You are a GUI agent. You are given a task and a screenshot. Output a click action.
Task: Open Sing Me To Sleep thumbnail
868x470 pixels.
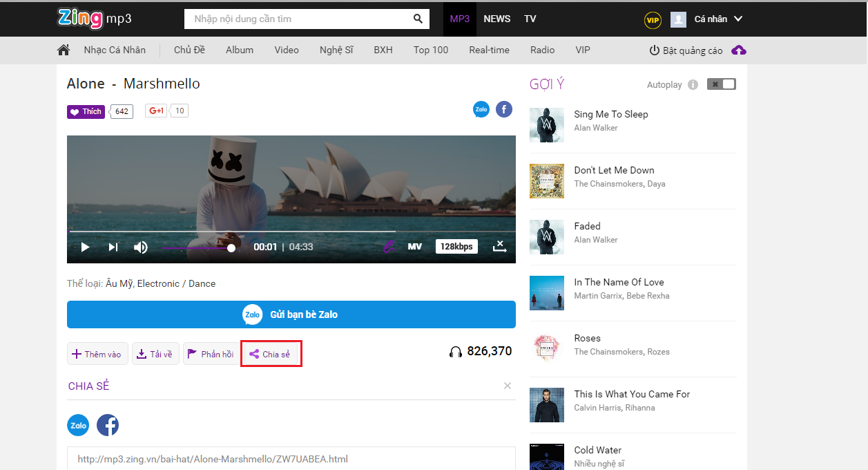(x=547, y=125)
